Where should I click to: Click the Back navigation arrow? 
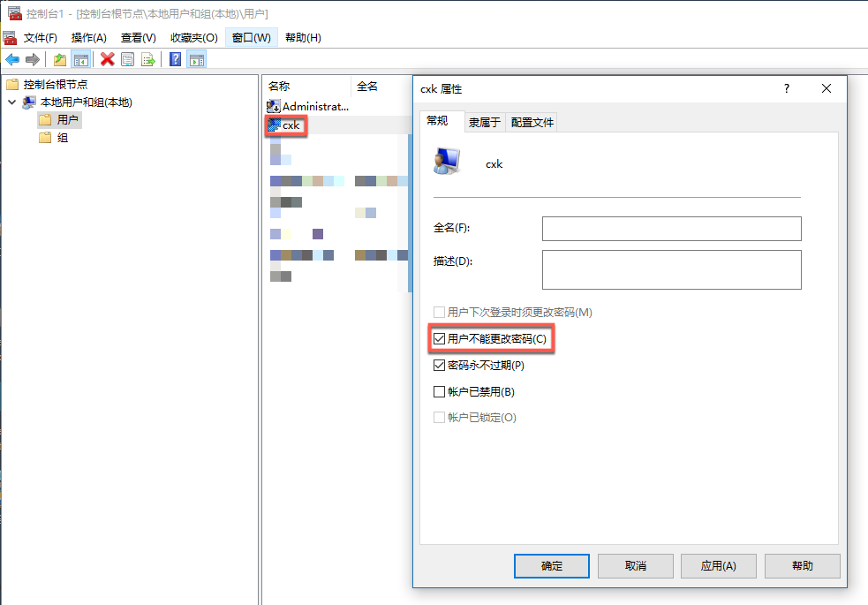pyautogui.click(x=12, y=59)
